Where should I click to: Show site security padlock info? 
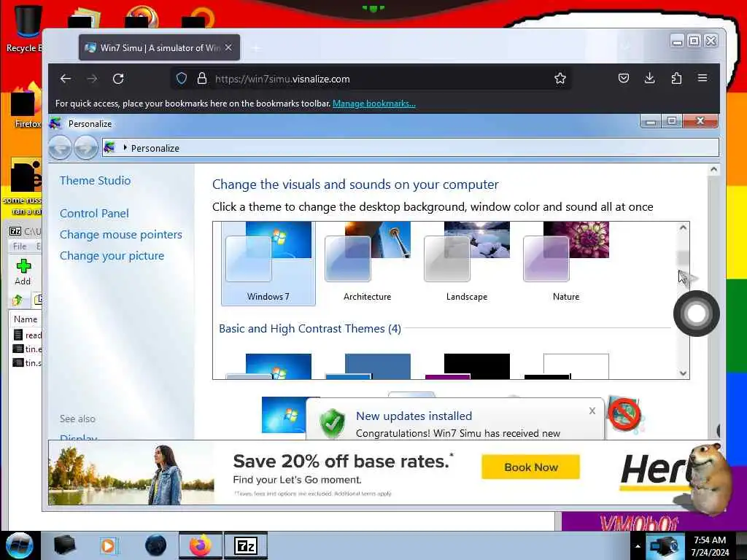point(202,79)
